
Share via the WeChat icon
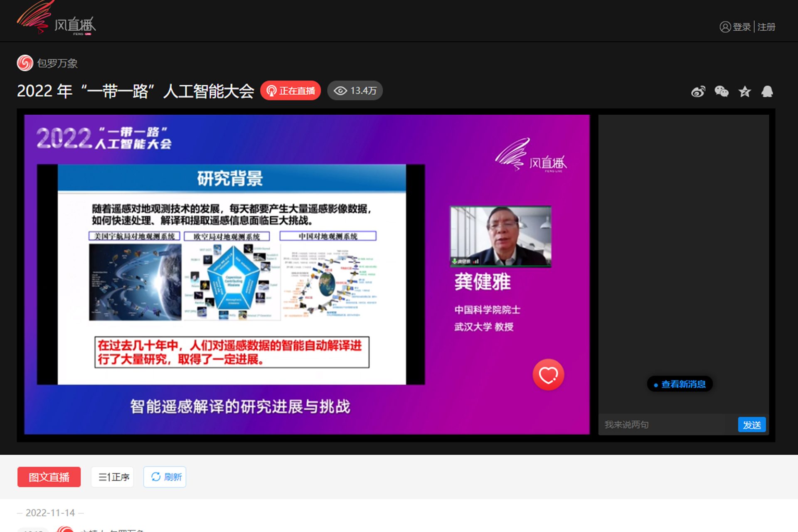722,91
